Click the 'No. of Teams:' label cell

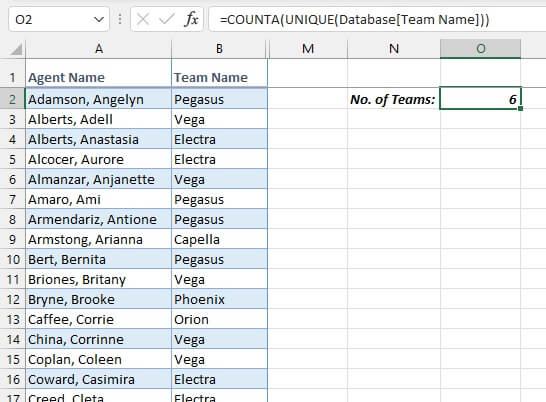pos(394,99)
